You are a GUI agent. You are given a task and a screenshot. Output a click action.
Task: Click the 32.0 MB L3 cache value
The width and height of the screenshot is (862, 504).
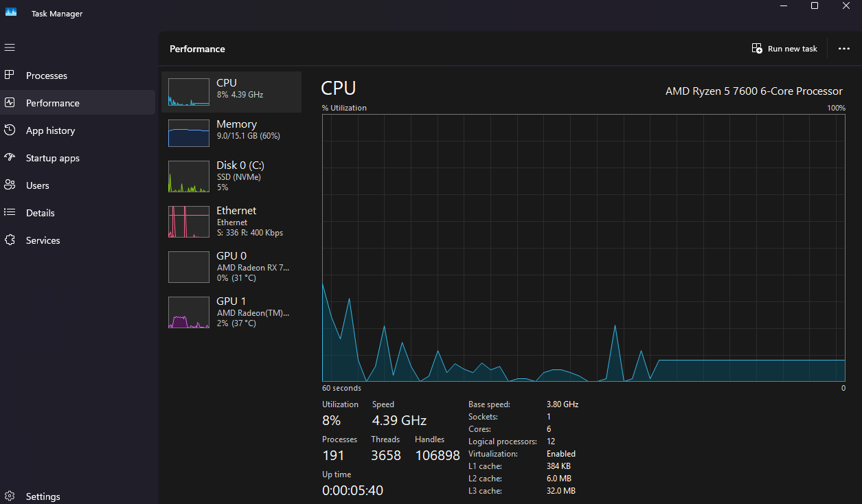point(561,491)
